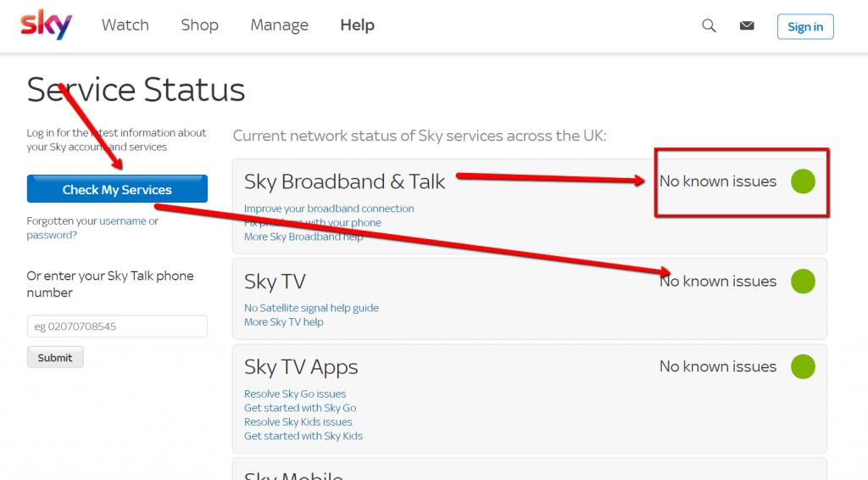Open the Manage menu
This screenshot has height=480, width=868.
[280, 25]
